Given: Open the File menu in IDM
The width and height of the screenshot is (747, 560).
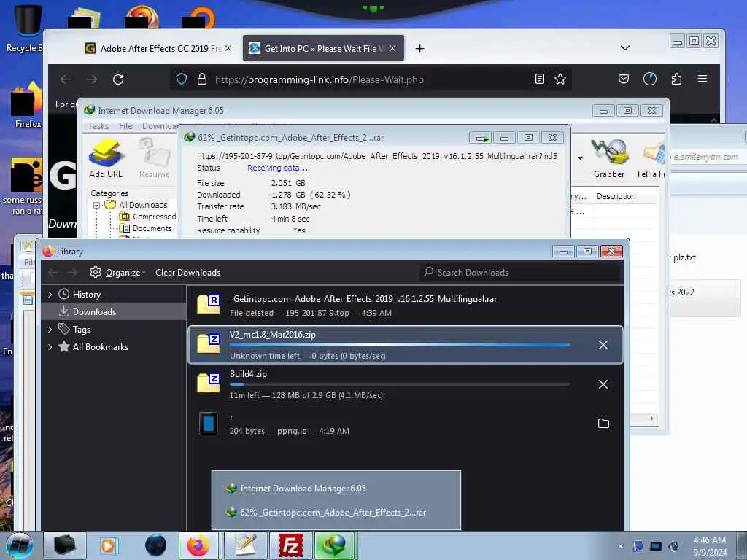Looking at the screenshot, I should [125, 125].
